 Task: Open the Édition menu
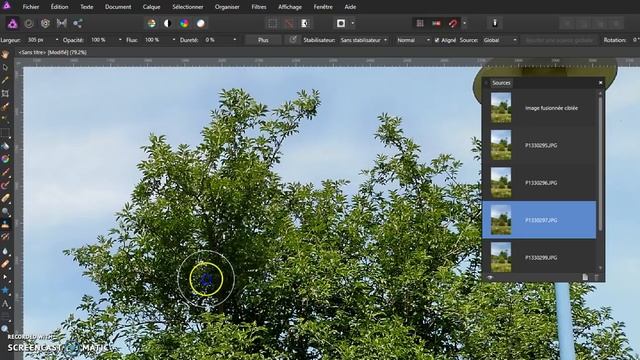click(x=60, y=7)
